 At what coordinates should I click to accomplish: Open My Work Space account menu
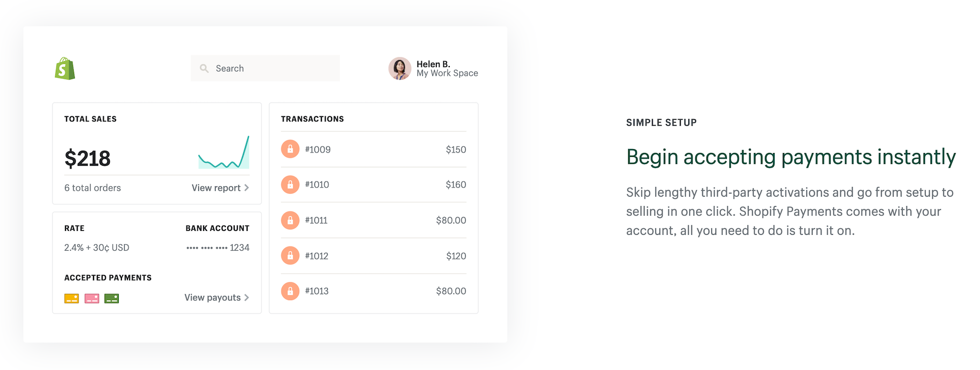point(447,73)
